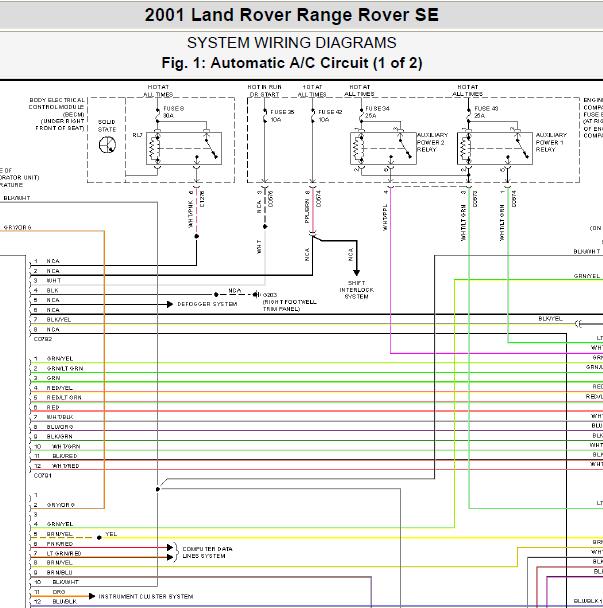This screenshot has width=603, height=608.
Task: Click the Auxiliary Power 2 relay coil symbol
Action: pyautogui.click(x=358, y=149)
